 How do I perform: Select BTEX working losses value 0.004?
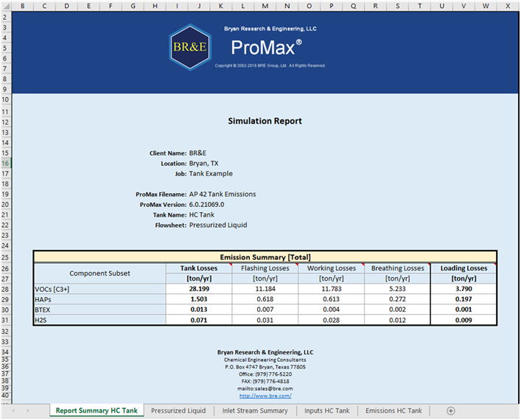point(332,309)
